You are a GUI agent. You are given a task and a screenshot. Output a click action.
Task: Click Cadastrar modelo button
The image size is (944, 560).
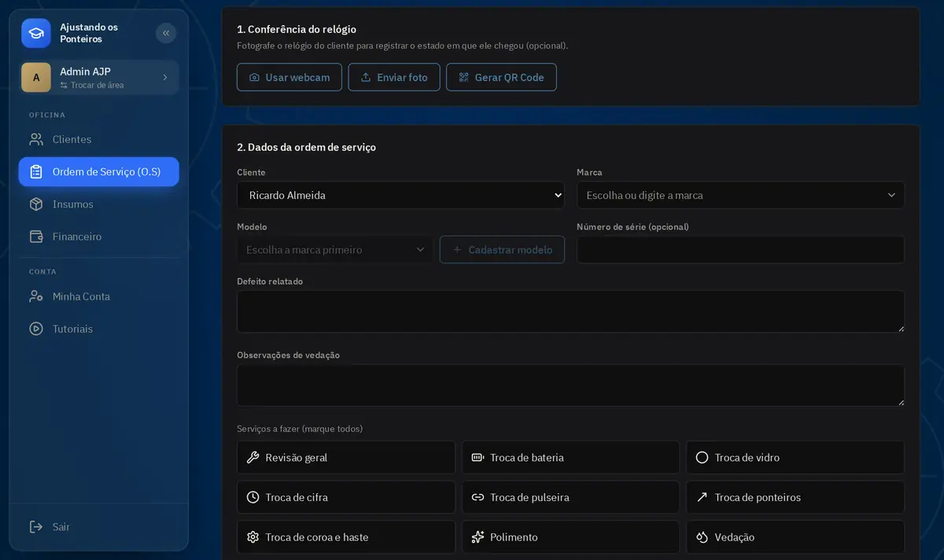click(x=502, y=249)
